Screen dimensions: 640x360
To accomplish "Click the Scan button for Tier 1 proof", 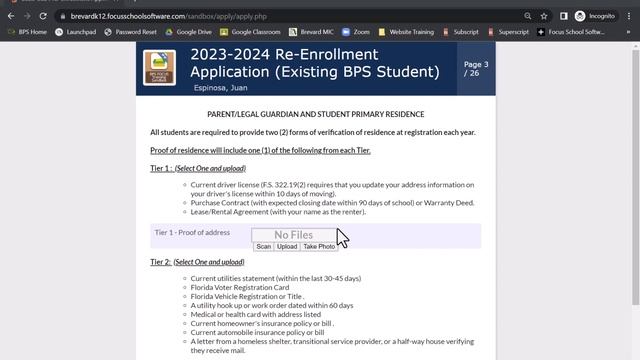I will tap(263, 247).
